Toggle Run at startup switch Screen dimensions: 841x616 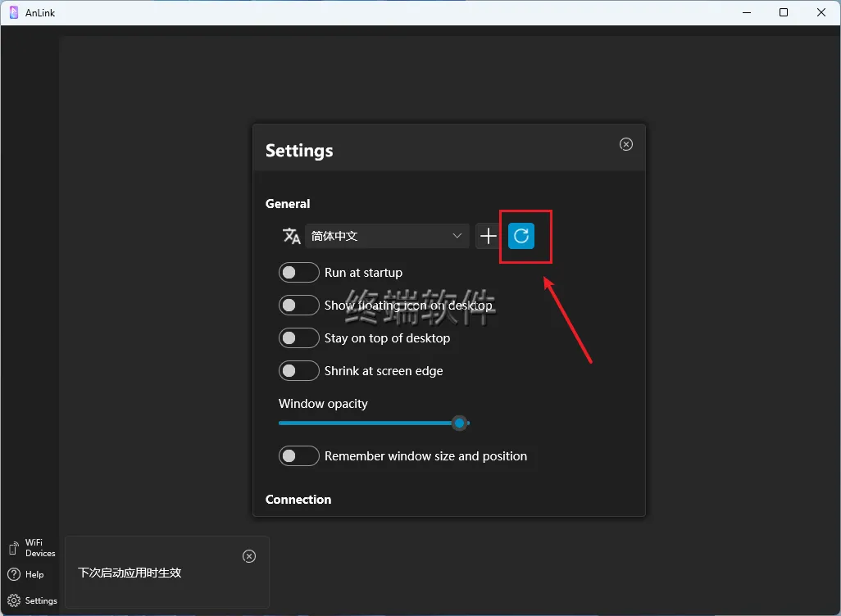(298, 272)
